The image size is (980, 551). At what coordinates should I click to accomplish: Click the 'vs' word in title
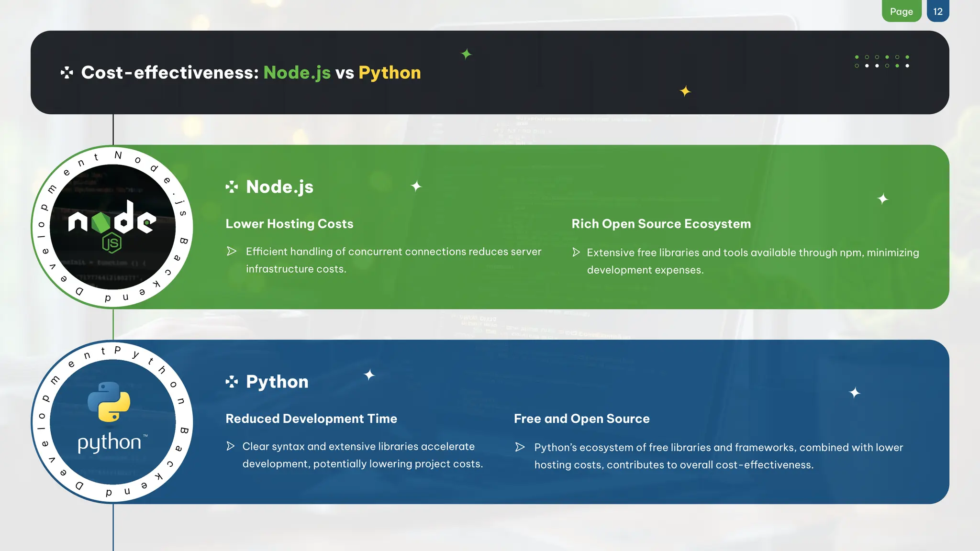point(345,73)
